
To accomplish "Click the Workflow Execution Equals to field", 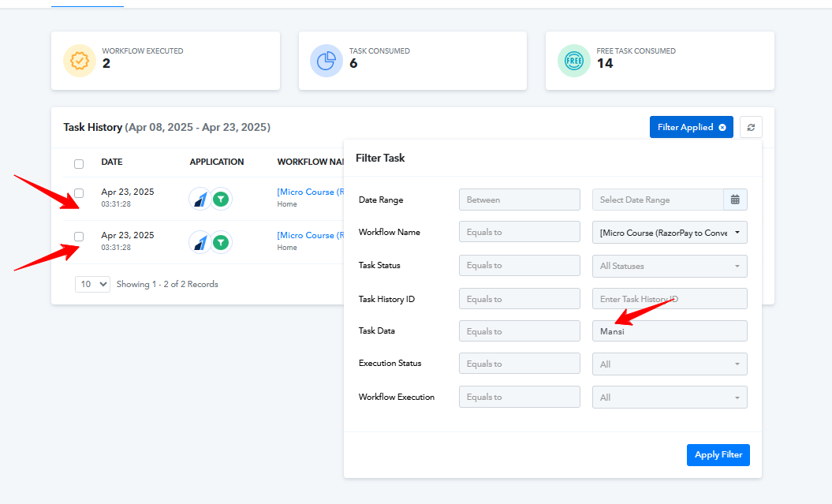I will coord(520,397).
